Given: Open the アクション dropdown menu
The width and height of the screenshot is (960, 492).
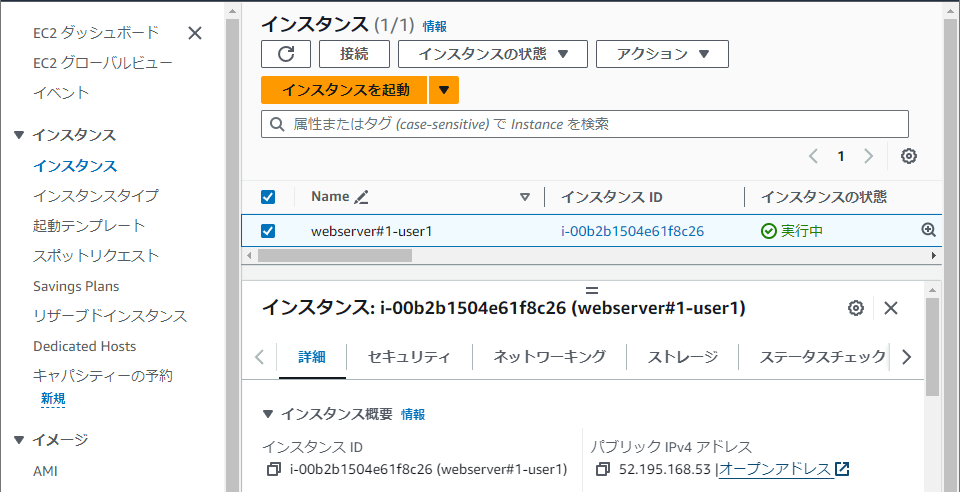Looking at the screenshot, I should click(x=662, y=54).
